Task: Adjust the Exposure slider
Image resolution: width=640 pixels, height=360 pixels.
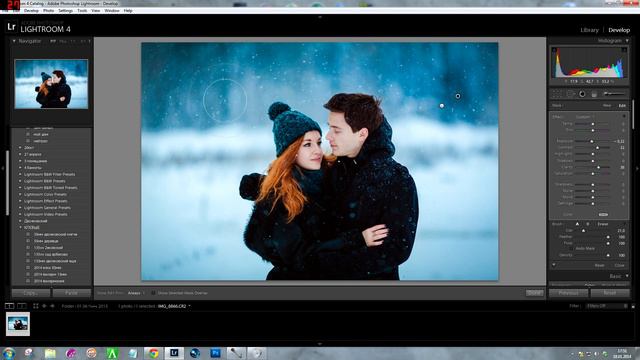Action: pyautogui.click(x=593, y=141)
